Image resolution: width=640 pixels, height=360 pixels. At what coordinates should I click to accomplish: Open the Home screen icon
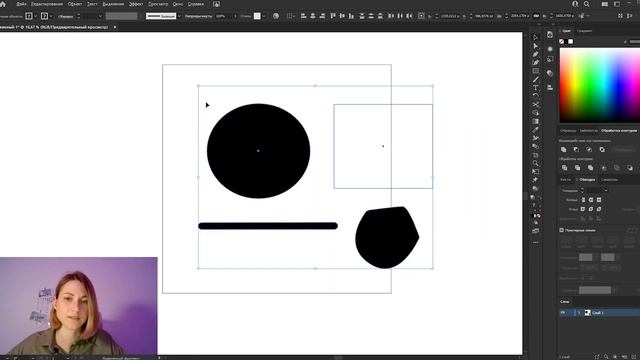(x=3, y=4)
